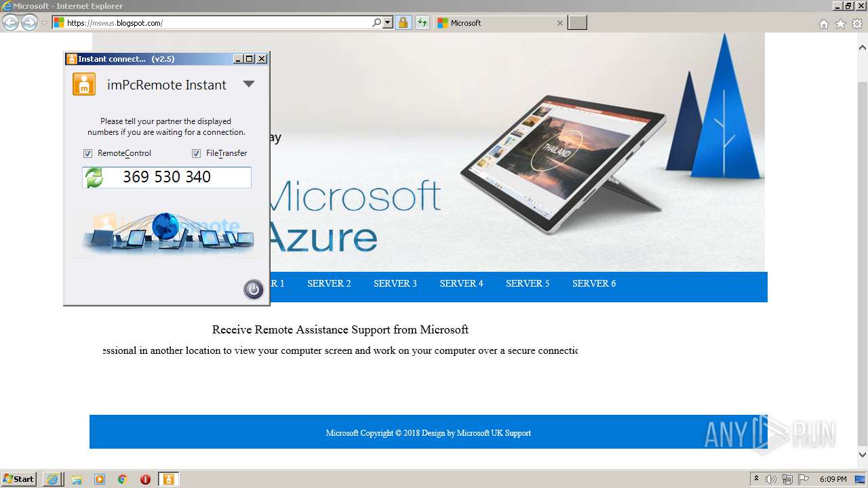Switch to the Microsoft browser tab

[x=500, y=23]
